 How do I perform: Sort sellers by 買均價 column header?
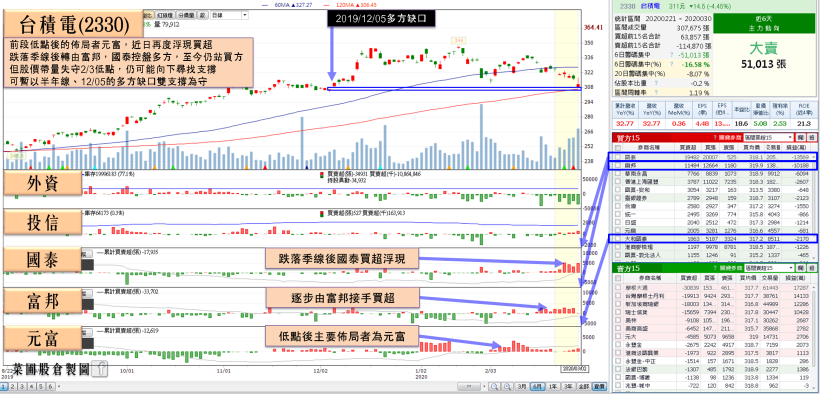point(748,278)
